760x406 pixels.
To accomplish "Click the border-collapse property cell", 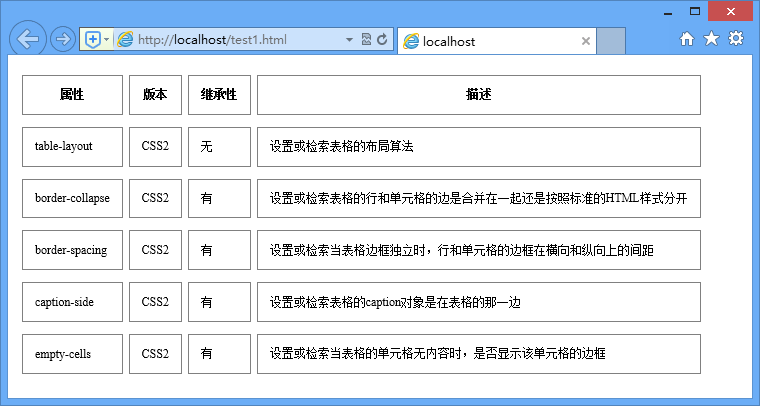I will 72,198.
